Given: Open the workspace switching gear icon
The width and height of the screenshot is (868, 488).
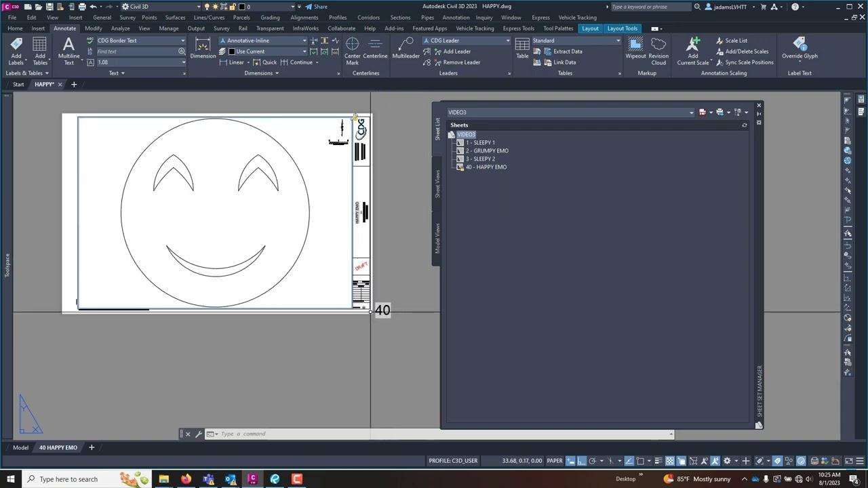Looking at the screenshot, I should click(x=727, y=461).
